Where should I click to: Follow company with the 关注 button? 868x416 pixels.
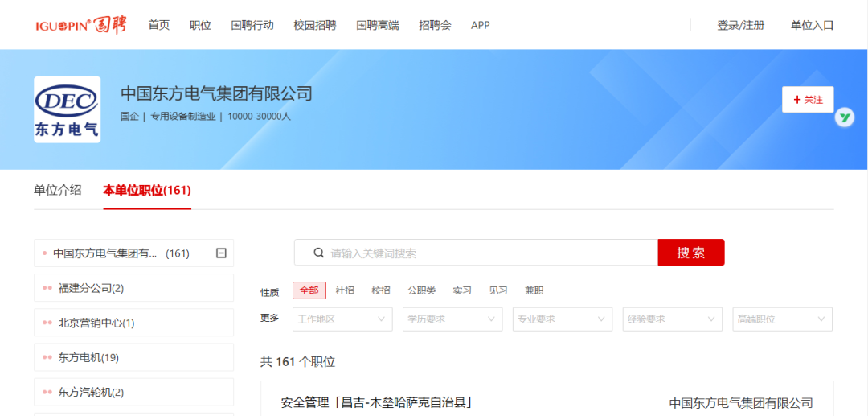click(808, 100)
